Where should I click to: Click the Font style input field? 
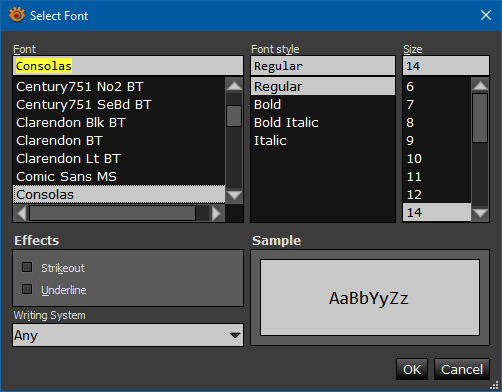tap(323, 66)
